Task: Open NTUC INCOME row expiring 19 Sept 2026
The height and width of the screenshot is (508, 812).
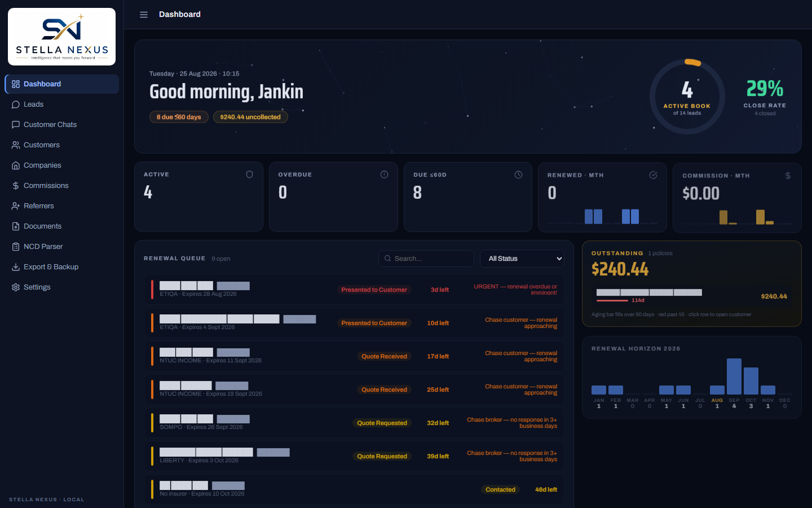Action: [354, 389]
